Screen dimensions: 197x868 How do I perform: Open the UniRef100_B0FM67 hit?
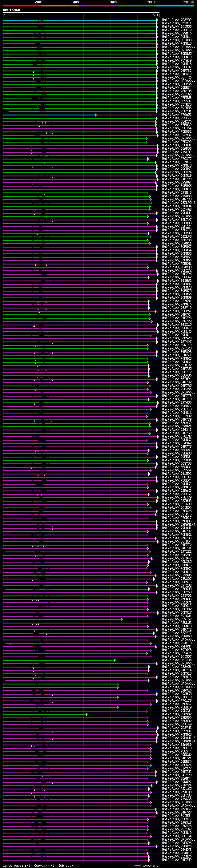click(x=176, y=247)
